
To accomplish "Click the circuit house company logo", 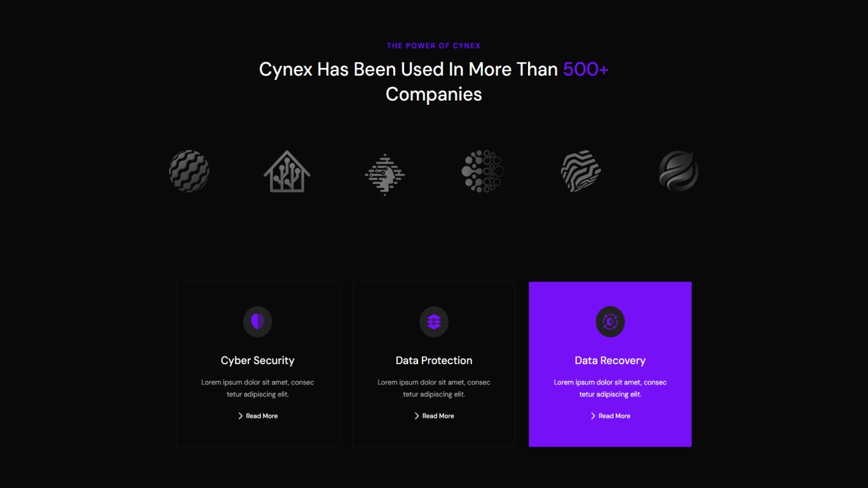I will coord(287,171).
